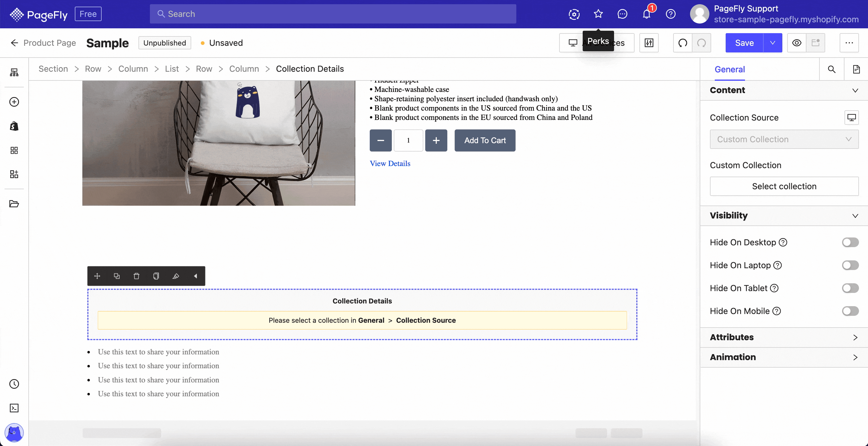Increase quantity with the plus button
This screenshot has width=868, height=446.
[436, 140]
